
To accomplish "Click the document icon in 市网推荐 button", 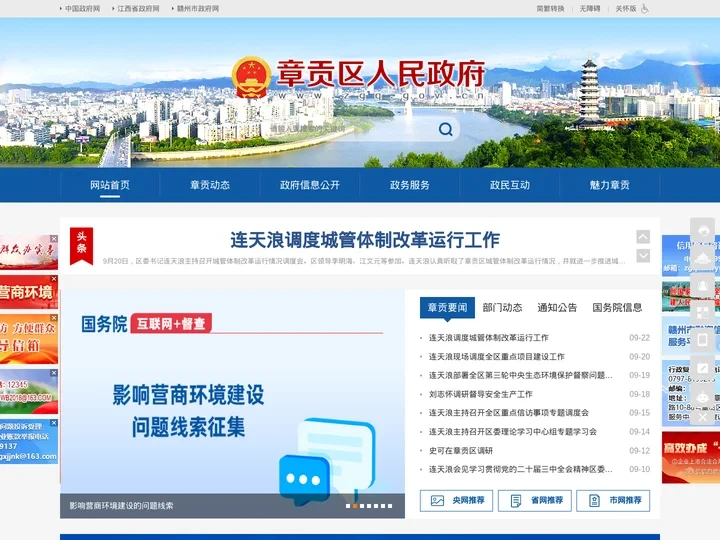I will tap(594, 501).
